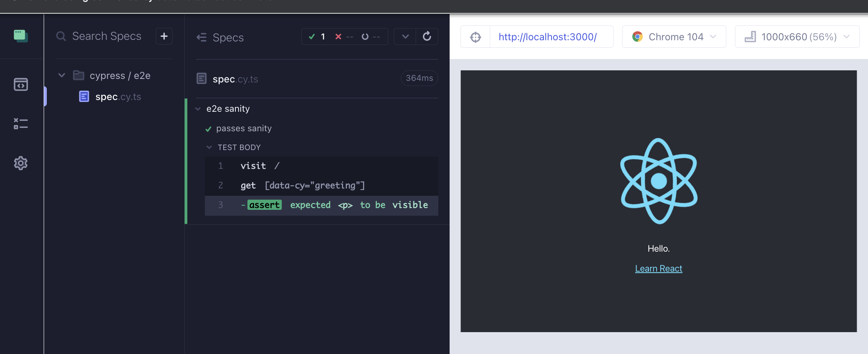Click the localhost:3000 URL field
This screenshot has width=868, height=354.
551,37
